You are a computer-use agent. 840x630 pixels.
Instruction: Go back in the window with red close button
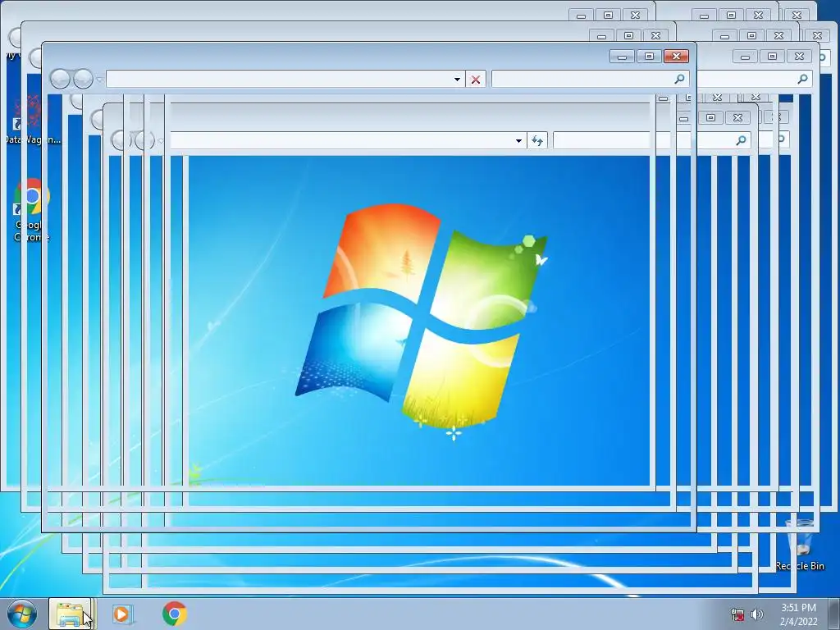click(x=60, y=80)
